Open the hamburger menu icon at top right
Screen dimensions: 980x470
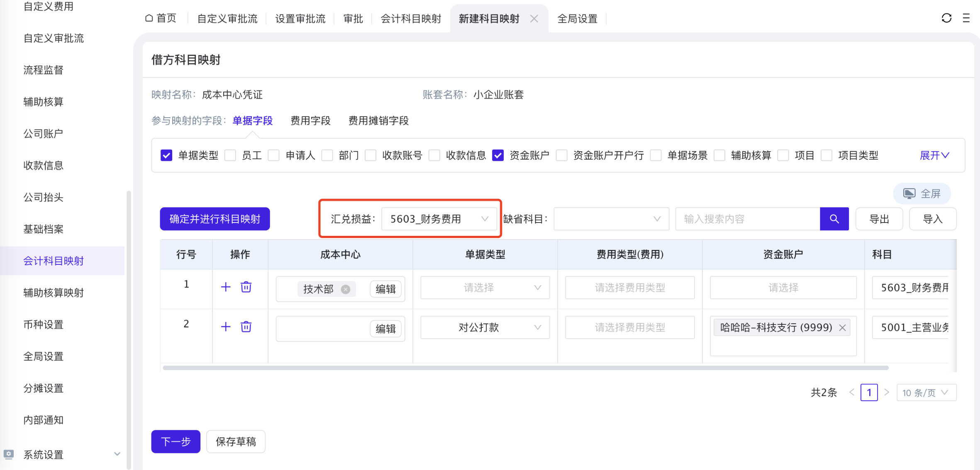pos(966,18)
